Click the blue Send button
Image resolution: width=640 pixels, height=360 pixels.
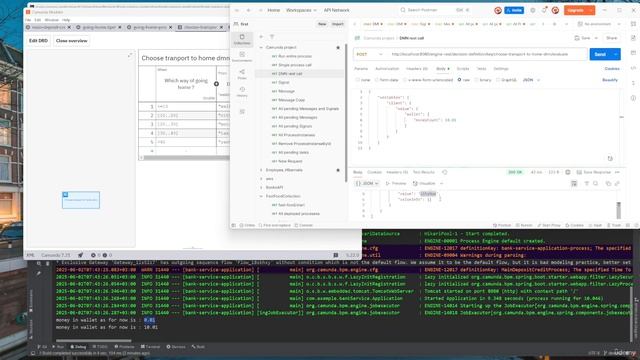coord(600,54)
